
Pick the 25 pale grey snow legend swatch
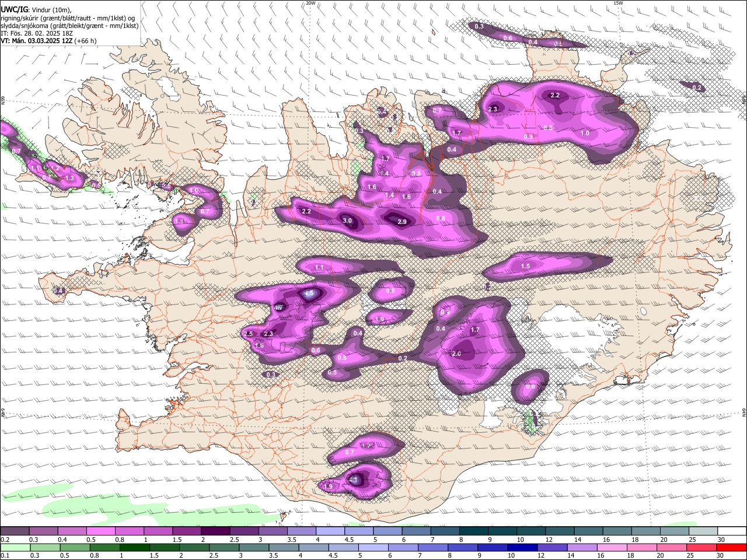[x=704, y=531]
